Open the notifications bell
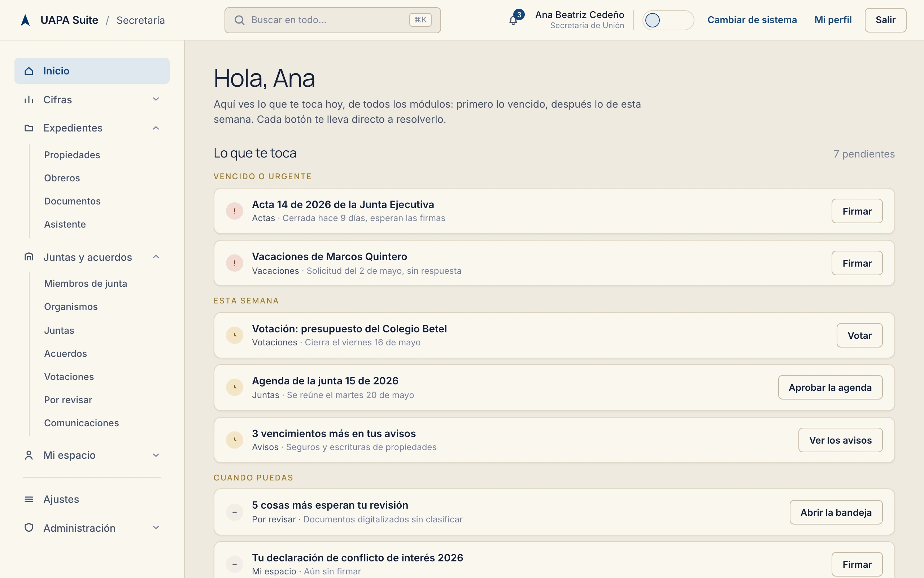 point(513,21)
